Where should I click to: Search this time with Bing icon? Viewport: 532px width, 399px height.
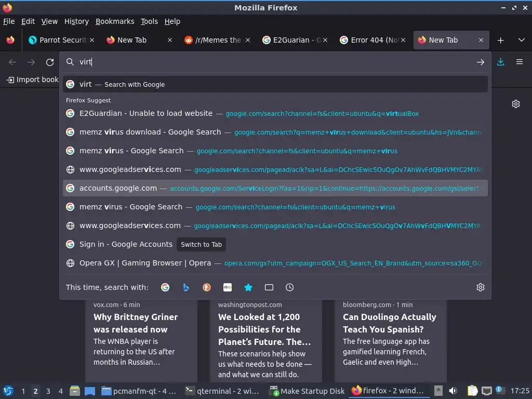186,287
